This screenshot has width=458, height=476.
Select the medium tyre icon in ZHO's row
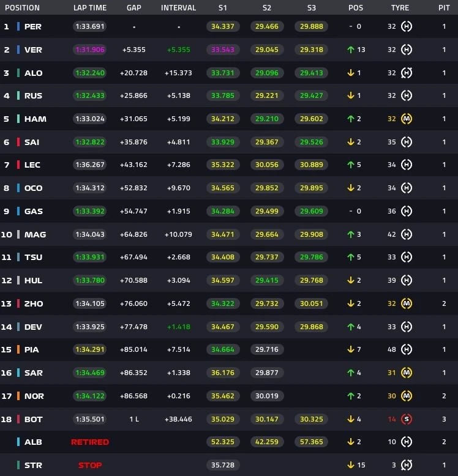coord(406,303)
